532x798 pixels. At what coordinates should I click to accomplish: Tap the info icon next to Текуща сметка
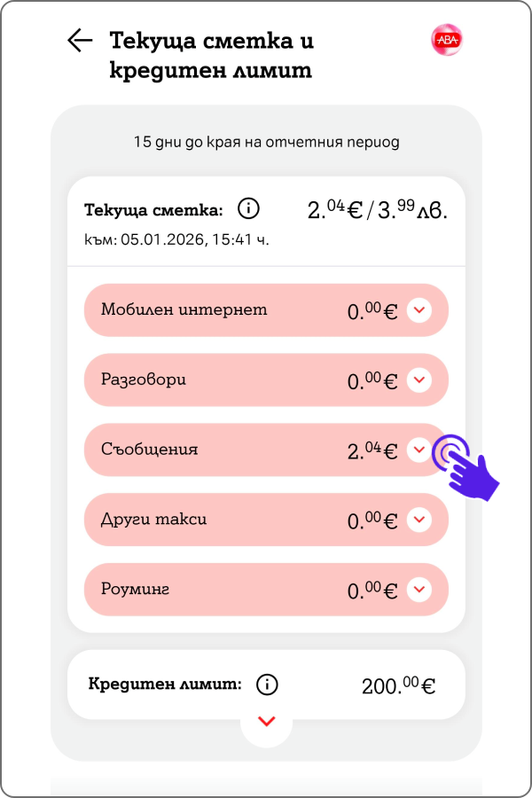248,208
